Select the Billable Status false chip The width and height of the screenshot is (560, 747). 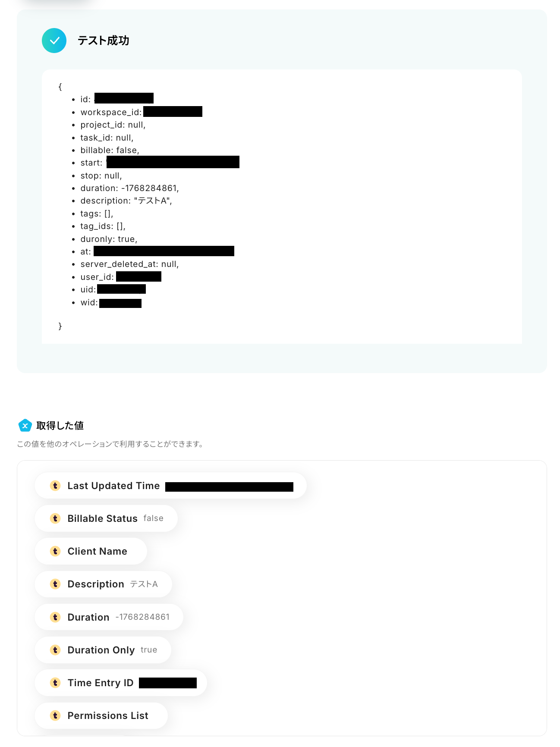106,518
